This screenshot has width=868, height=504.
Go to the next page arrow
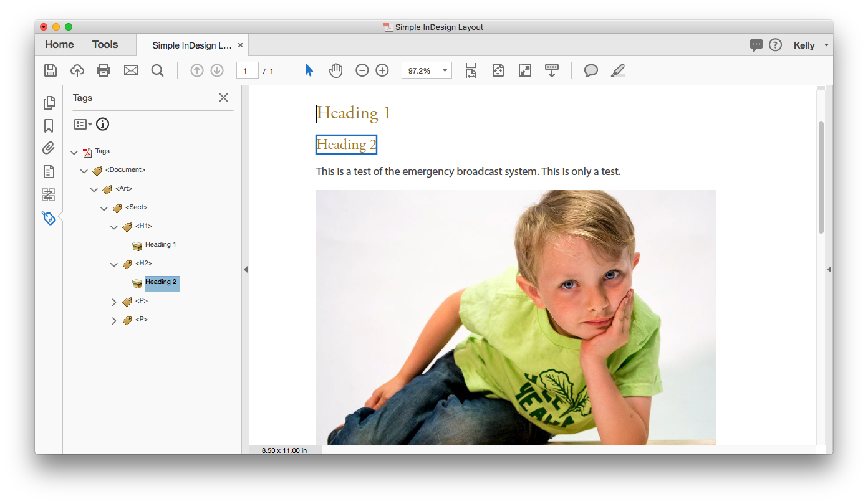[x=217, y=70]
